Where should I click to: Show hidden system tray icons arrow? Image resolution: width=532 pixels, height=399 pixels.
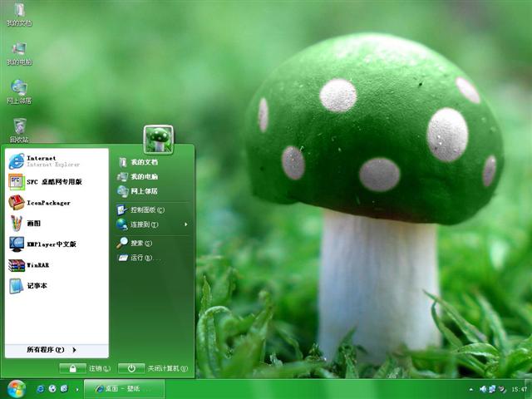pos(471,389)
